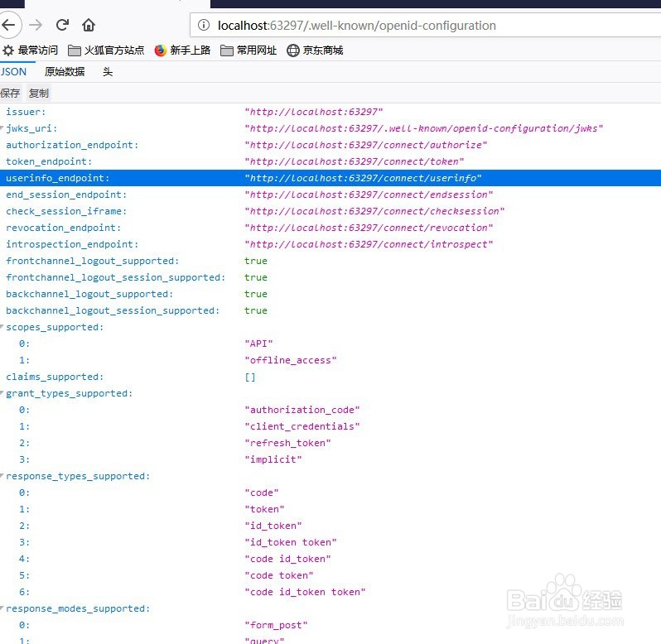Click the "code token" response type value
The height and width of the screenshot is (644, 661).
click(278, 575)
